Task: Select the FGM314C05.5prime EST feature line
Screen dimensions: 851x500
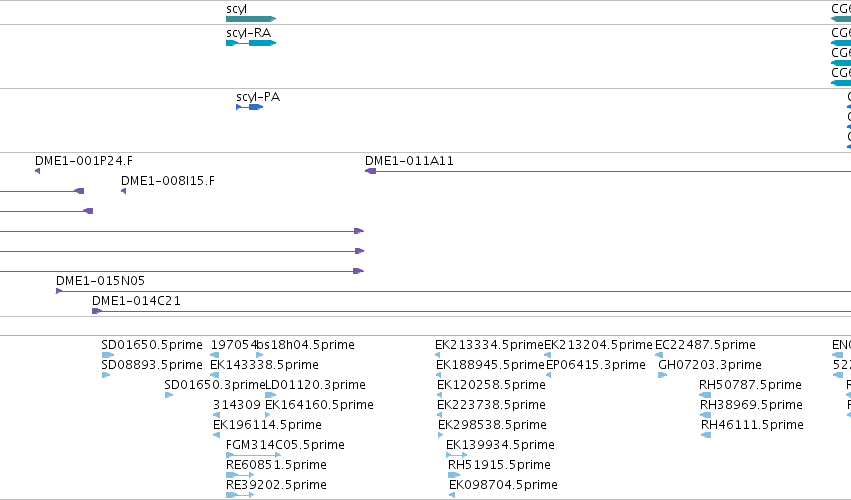Action: pos(253,455)
